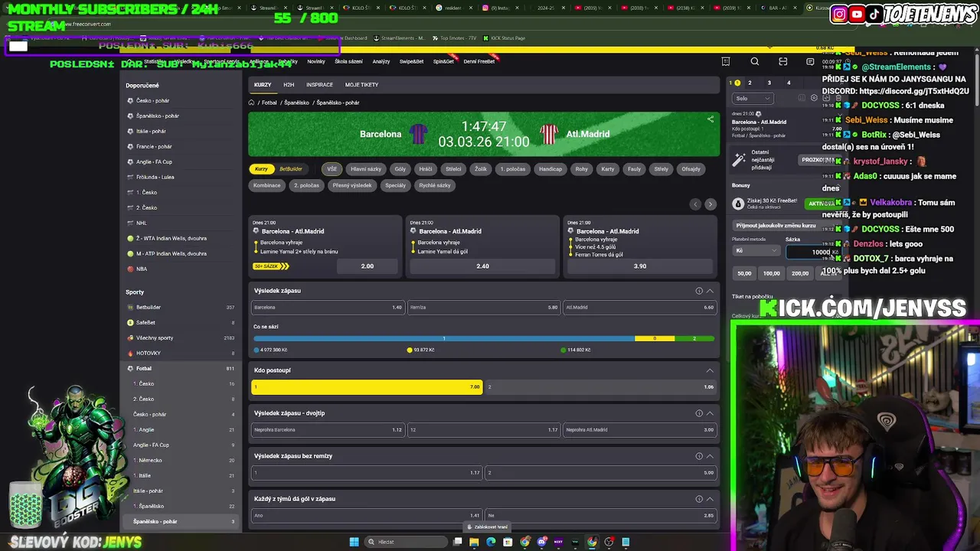This screenshot has height=551, width=980.
Task: Open the scan icon in header
Action: 782,61
